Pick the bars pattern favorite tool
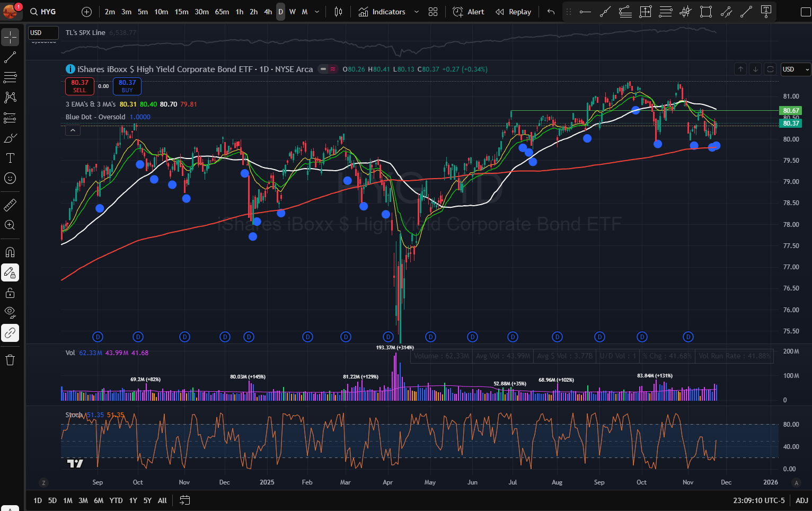The height and width of the screenshot is (511, 812). (685, 12)
